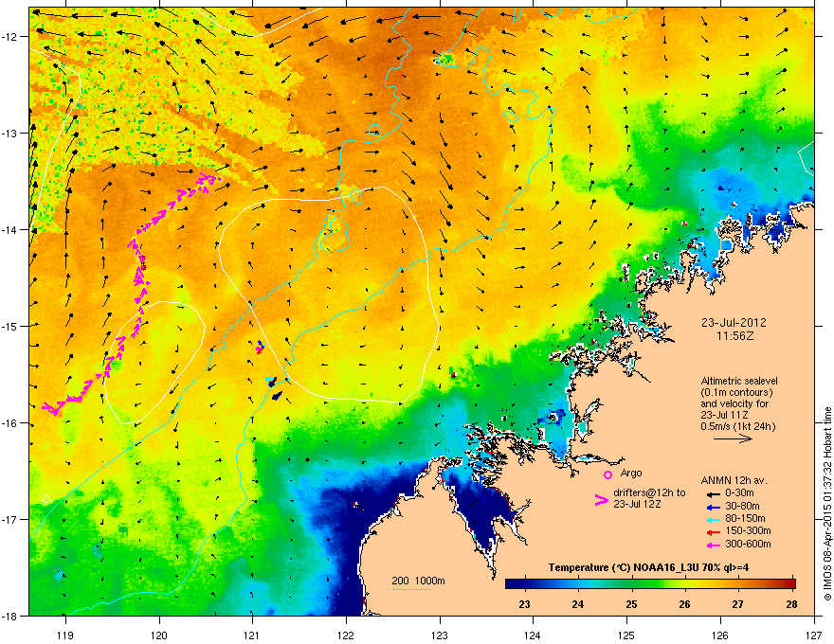Click the temperature color bar at 23
This screenshot has height=644, width=834.
pyautogui.click(x=524, y=584)
